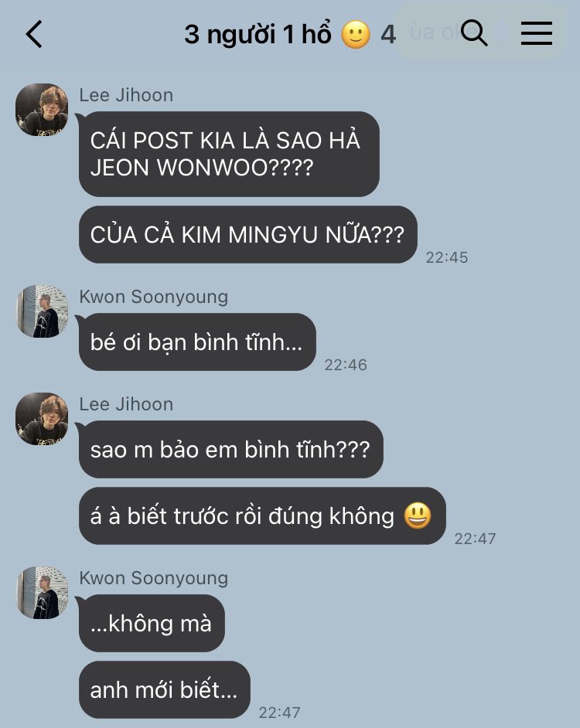Tap the member count 4
Screen dimensions: 580x728
[x=388, y=35]
